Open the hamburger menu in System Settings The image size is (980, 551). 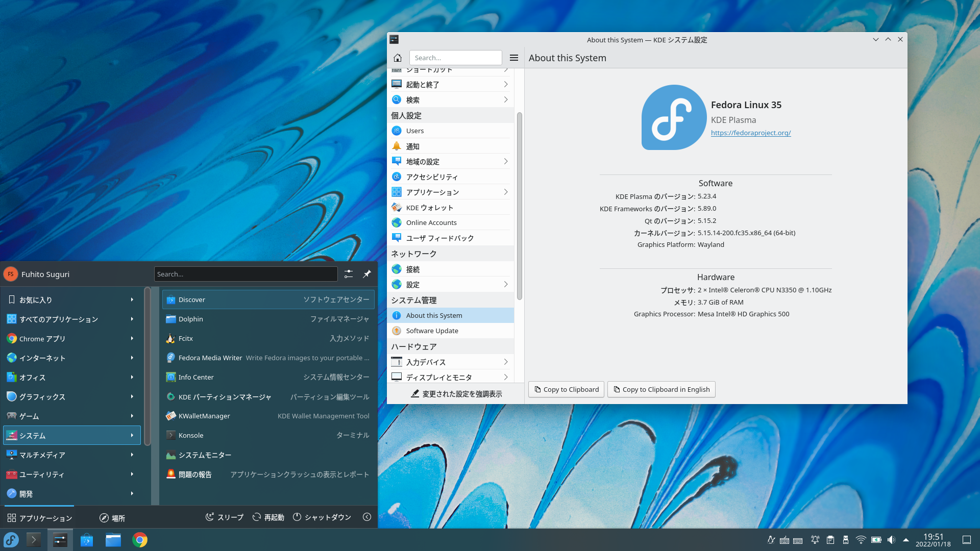coord(514,58)
